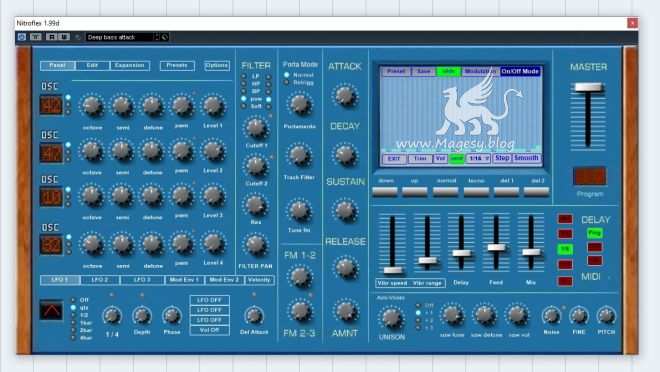
Task: Select the 1bar LFO sync option
Action: click(73, 323)
